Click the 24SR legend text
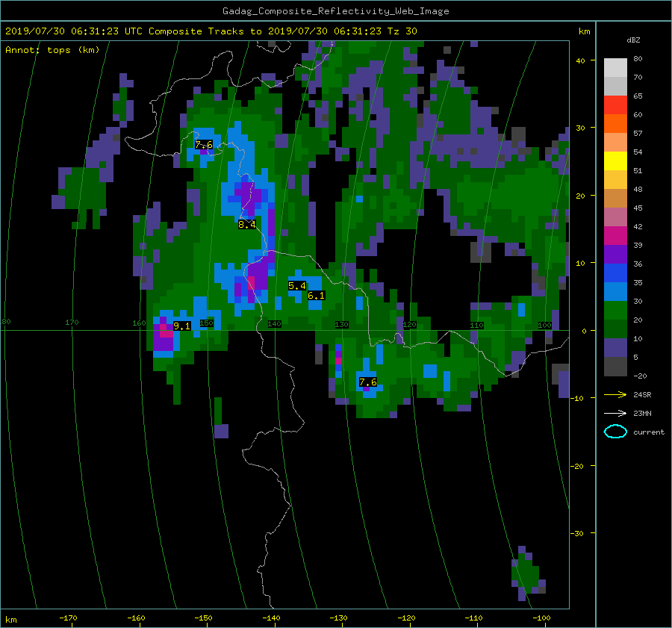 click(x=642, y=394)
